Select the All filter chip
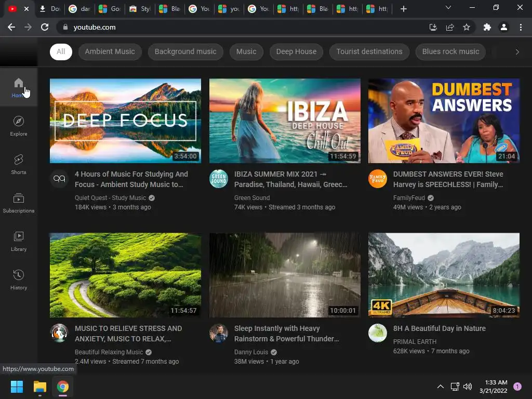The width and height of the screenshot is (532, 399). pos(61,51)
